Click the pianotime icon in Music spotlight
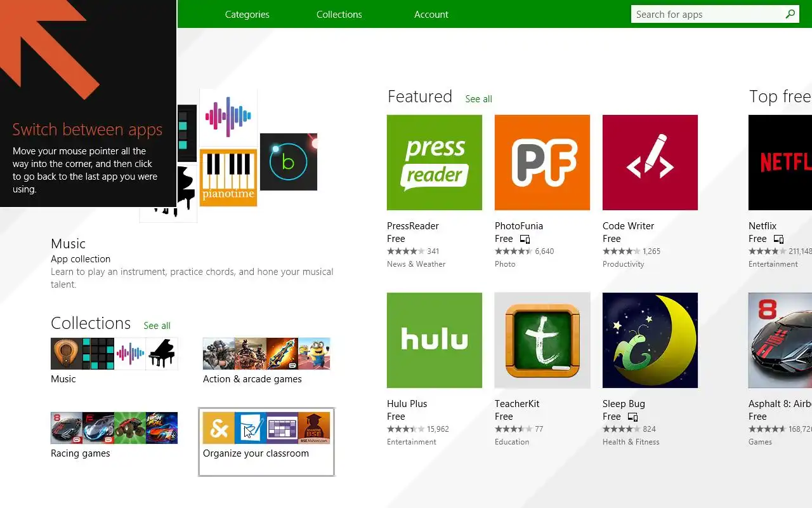This screenshot has width=812, height=508. coord(228,178)
